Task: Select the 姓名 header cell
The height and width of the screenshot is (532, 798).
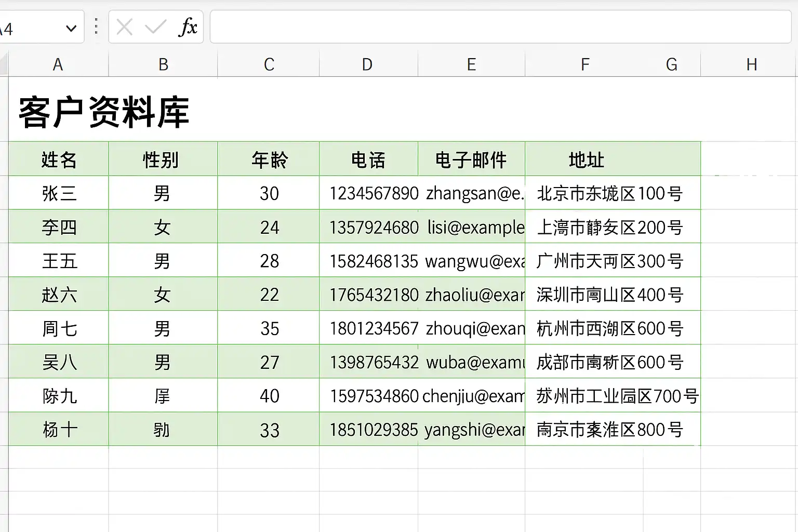Action: [59, 159]
